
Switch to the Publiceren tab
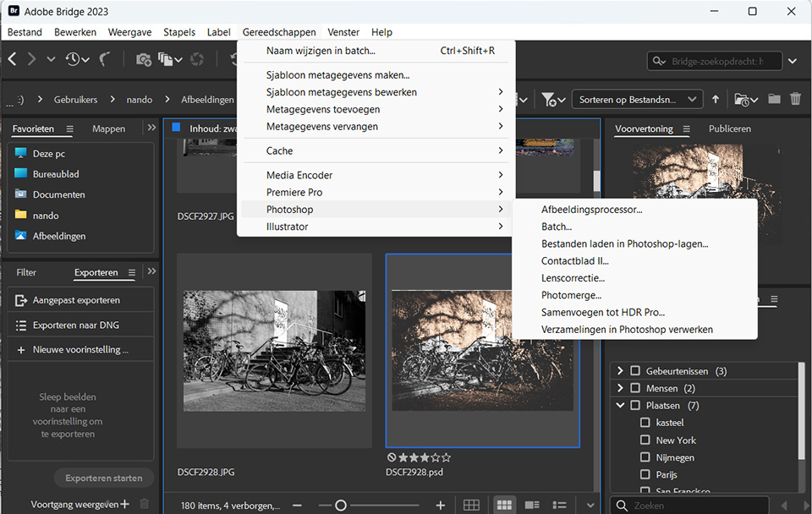pyautogui.click(x=730, y=128)
